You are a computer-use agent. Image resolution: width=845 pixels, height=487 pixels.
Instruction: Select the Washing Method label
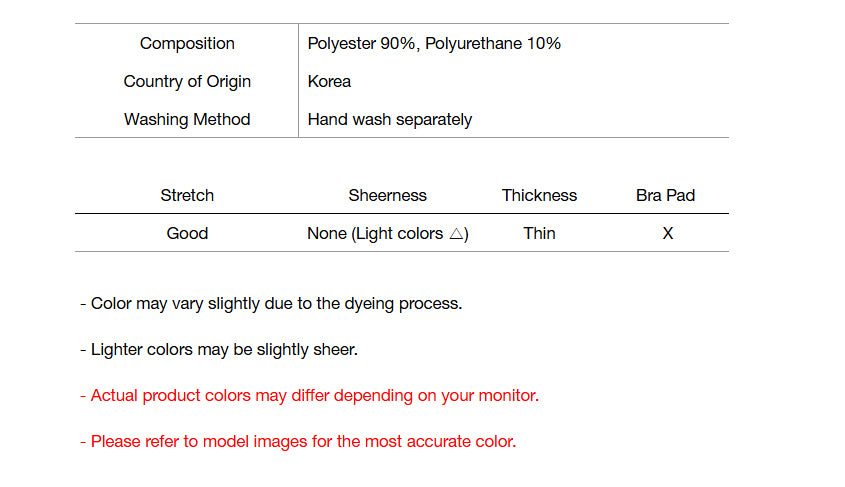[x=187, y=119]
